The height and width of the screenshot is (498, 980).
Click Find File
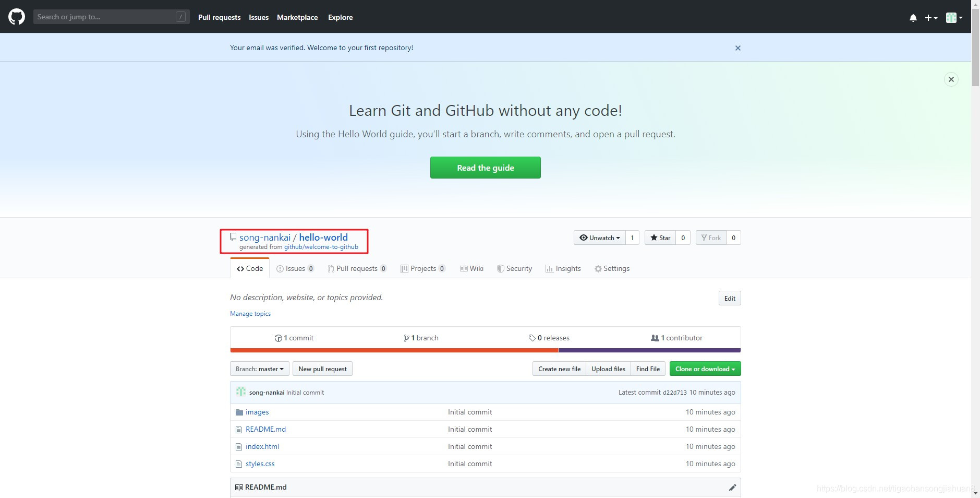[648, 369]
